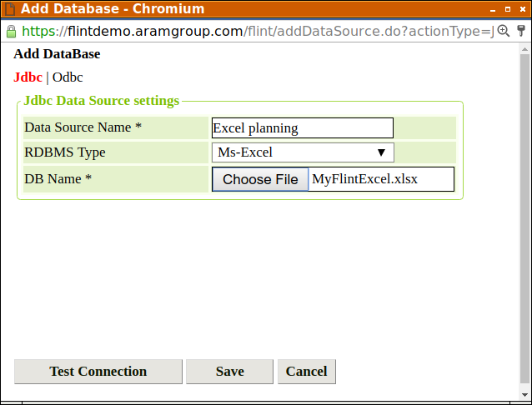Close the Add Database window
The image size is (532, 405).
click(x=521, y=9)
